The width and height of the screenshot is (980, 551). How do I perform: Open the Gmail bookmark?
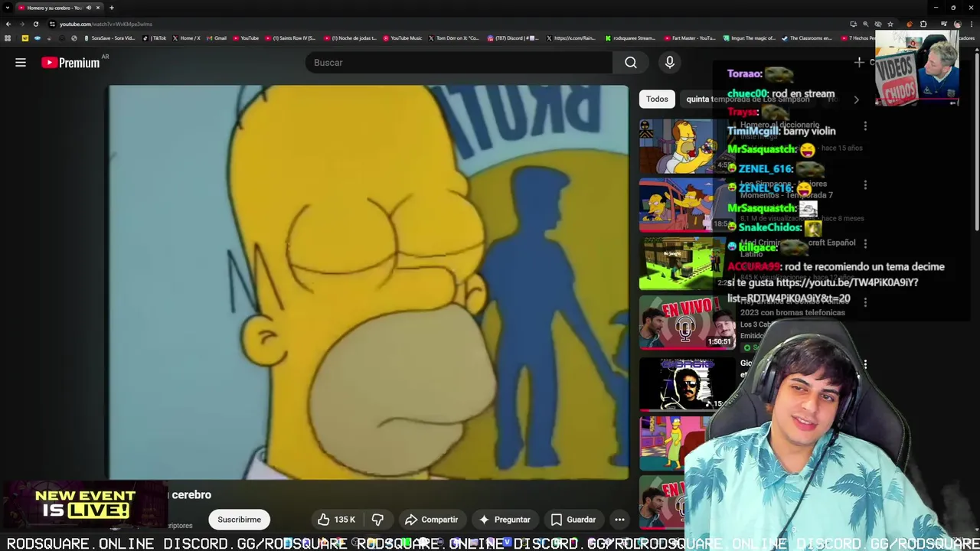[217, 38]
